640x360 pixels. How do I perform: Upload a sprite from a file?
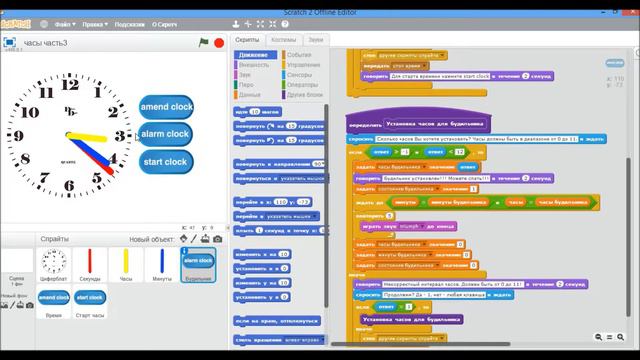[205, 238]
